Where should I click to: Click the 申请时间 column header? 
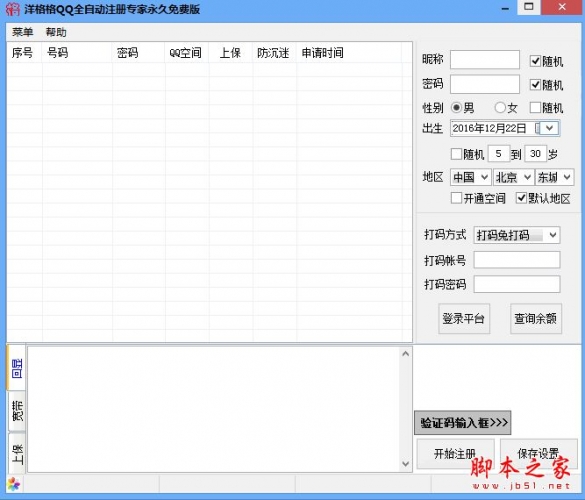click(x=349, y=53)
